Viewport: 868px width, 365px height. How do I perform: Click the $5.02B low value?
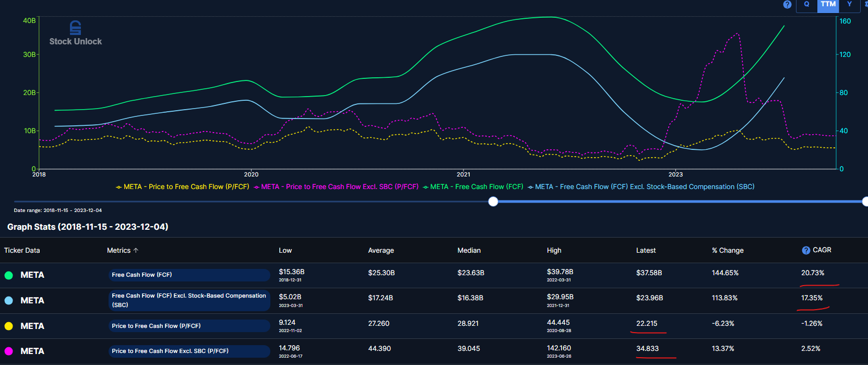point(290,297)
